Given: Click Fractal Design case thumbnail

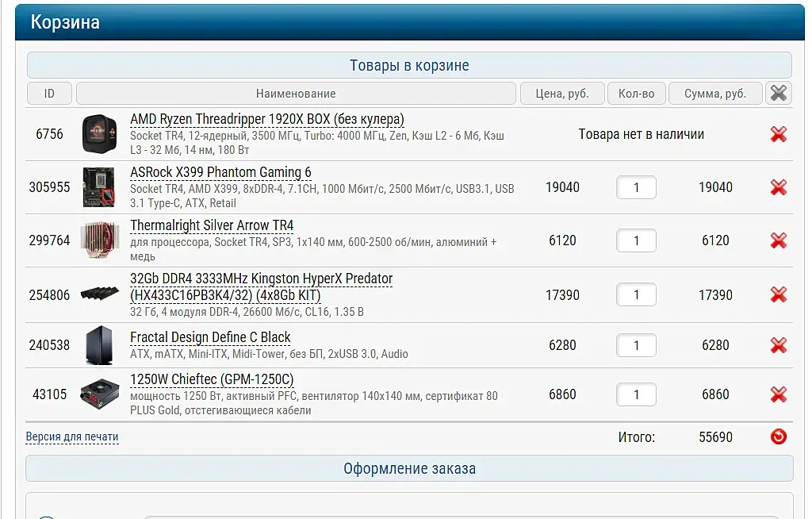Looking at the screenshot, I should [99, 344].
